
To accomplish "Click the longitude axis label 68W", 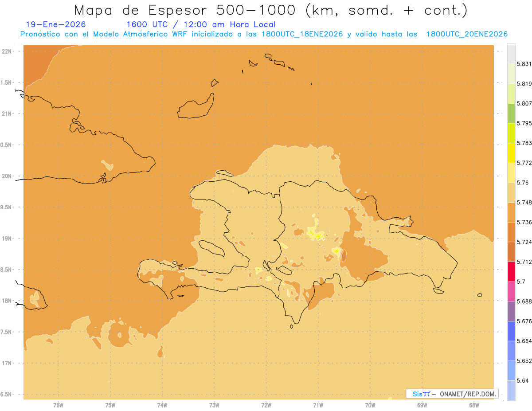I will coord(474,405).
